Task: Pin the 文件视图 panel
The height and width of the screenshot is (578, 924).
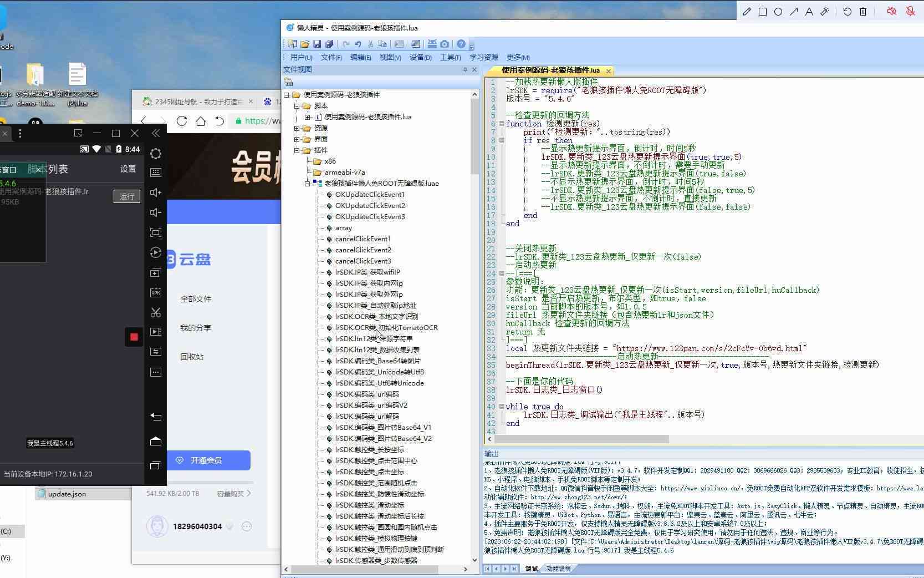Action: coord(465,69)
